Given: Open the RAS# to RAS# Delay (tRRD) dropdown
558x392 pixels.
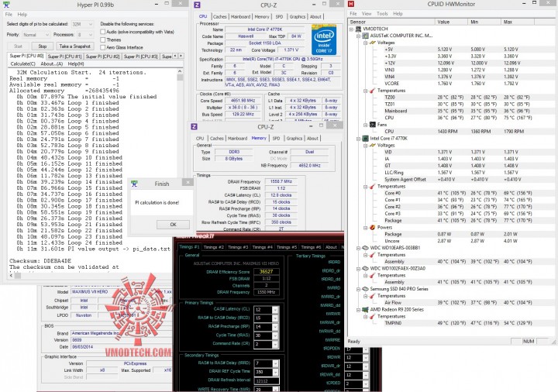Looking at the screenshot, I should (275, 363).
